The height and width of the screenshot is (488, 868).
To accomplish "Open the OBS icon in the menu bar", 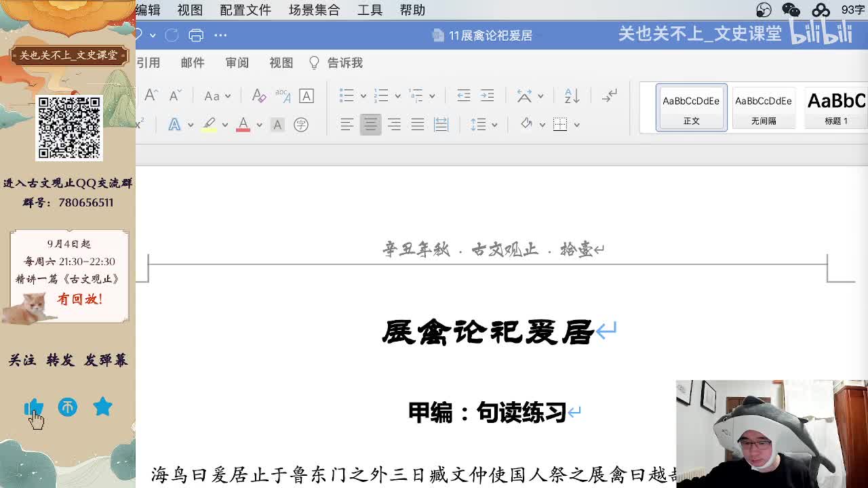I will click(764, 10).
